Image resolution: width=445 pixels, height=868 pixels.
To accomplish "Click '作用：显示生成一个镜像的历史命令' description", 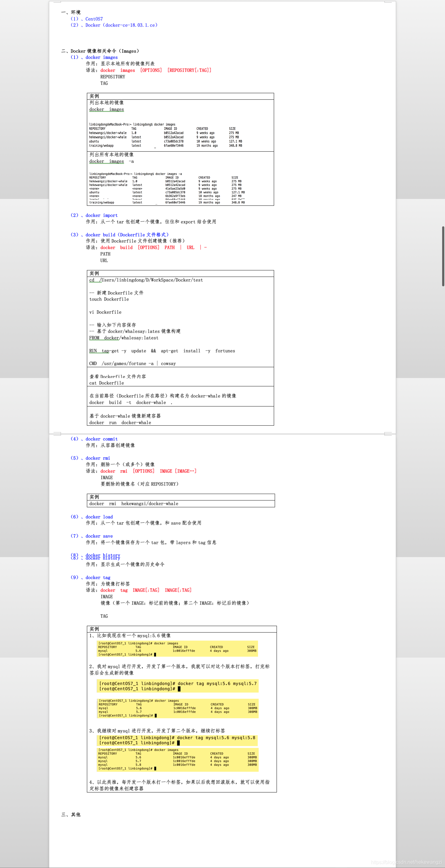I will [125, 564].
